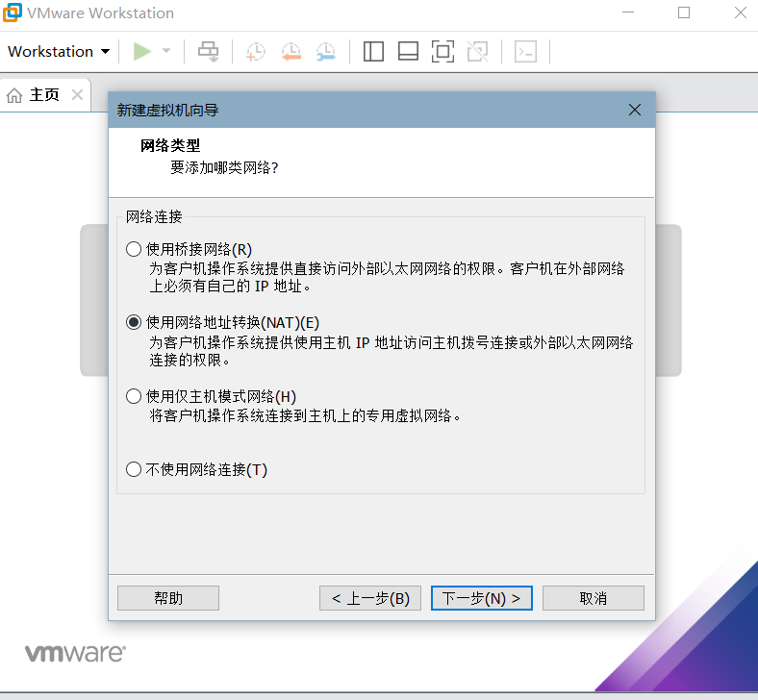Close the 主页 tab
Screen dimensions: 758x700
pyautogui.click(x=77, y=94)
